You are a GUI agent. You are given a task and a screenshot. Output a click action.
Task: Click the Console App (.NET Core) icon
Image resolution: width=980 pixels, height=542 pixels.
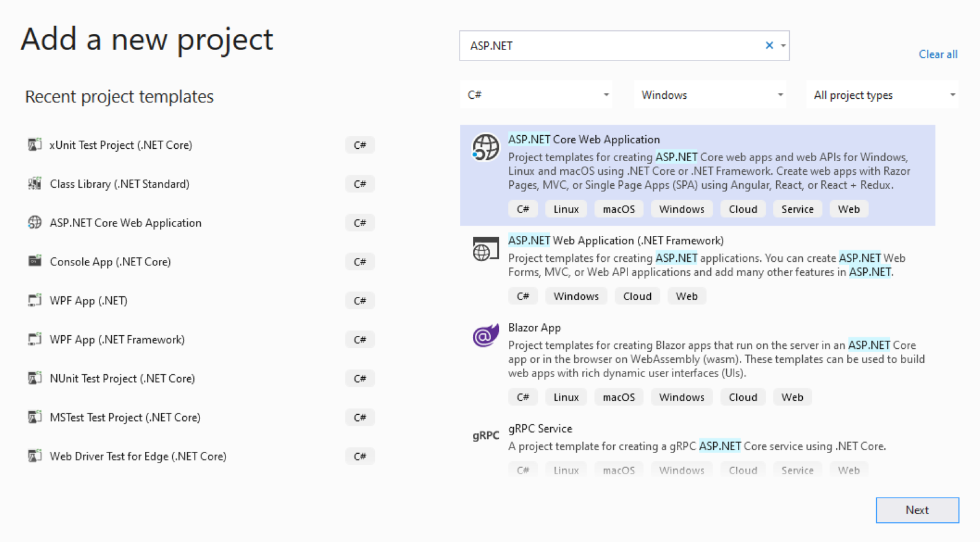coord(35,261)
